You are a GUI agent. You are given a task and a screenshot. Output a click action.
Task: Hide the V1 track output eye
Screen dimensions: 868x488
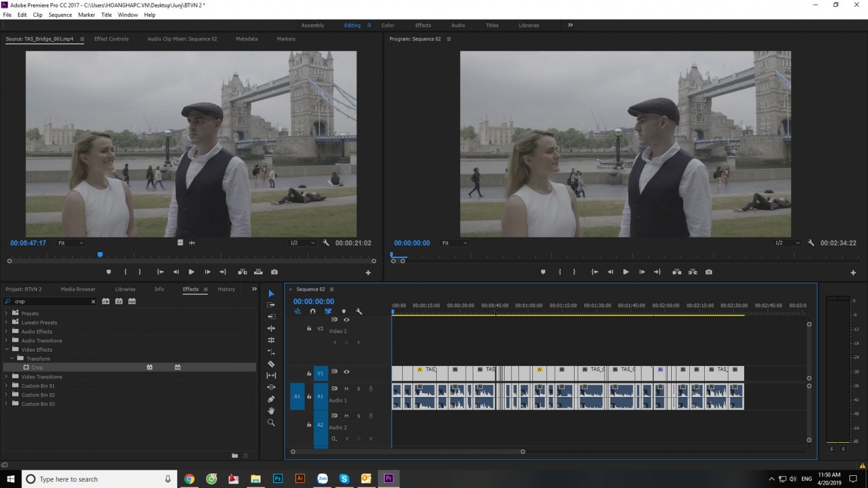(x=347, y=372)
